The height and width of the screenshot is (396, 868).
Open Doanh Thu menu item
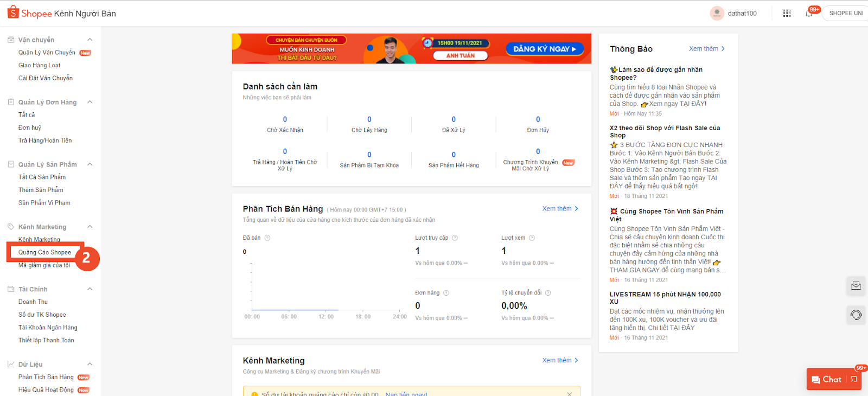coord(33,302)
